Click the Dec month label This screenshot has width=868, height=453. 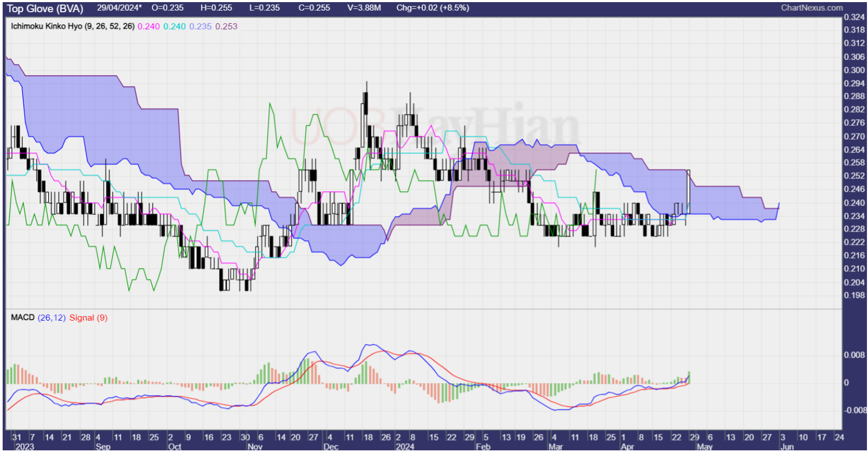tap(331, 447)
